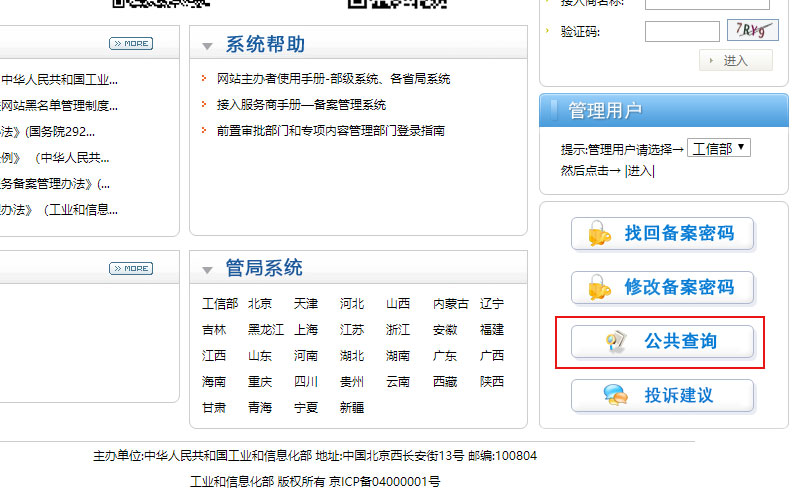Select 海南 province link
This screenshot has width=800, height=496.
pyautogui.click(x=214, y=382)
